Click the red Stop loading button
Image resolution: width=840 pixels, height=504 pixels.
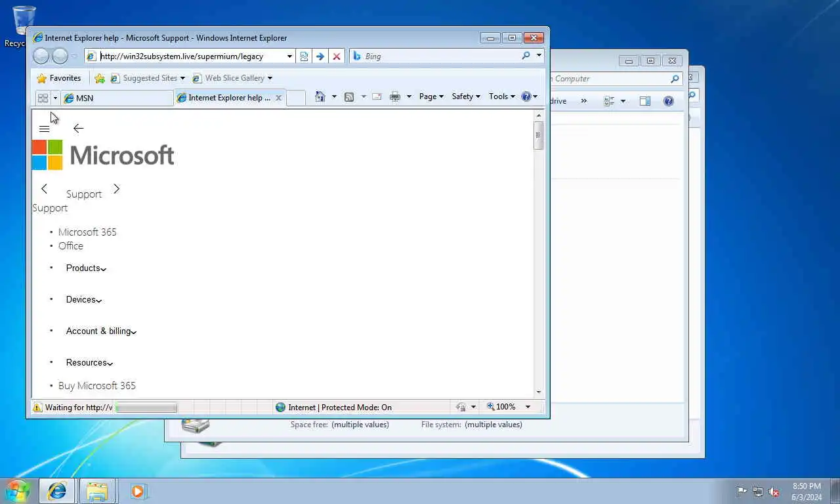click(337, 56)
